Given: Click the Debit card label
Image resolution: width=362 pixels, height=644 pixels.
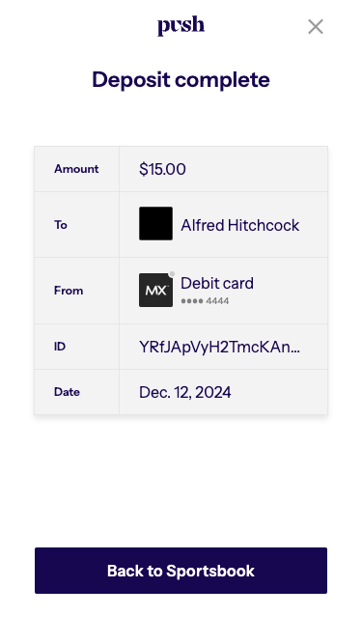Looking at the screenshot, I should pyautogui.click(x=217, y=283).
